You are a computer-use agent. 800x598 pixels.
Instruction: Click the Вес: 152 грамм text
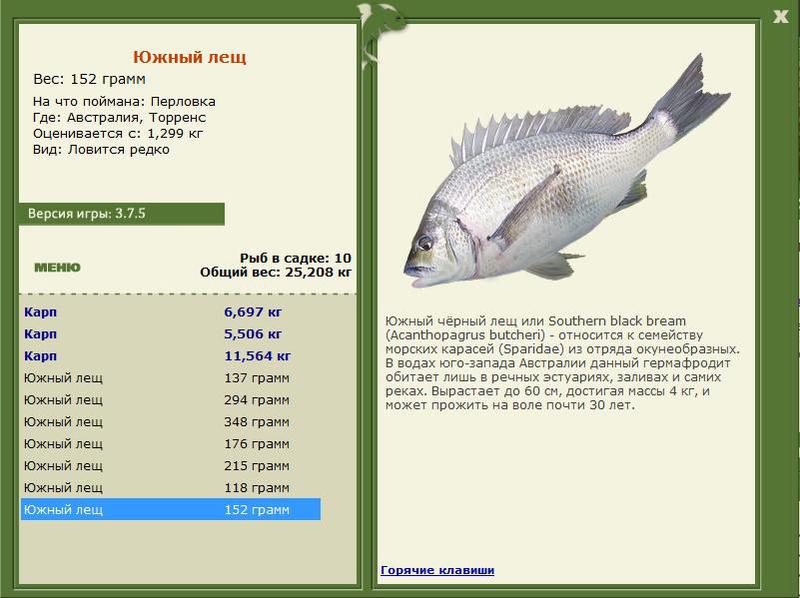89,79
